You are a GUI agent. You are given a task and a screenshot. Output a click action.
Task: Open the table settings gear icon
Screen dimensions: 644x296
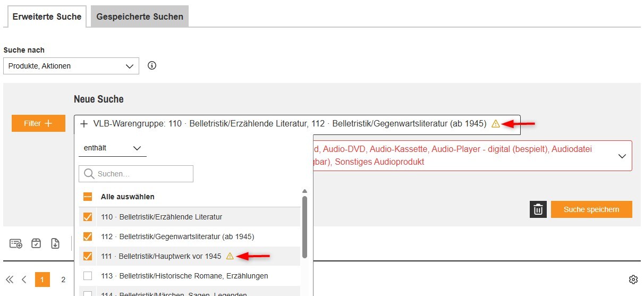(x=633, y=280)
